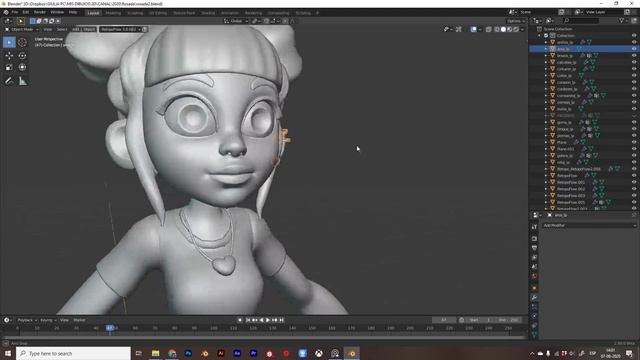Toggle X-Ray in viewport header
Image resolution: width=640 pixels, height=360 pixels.
(489, 29)
